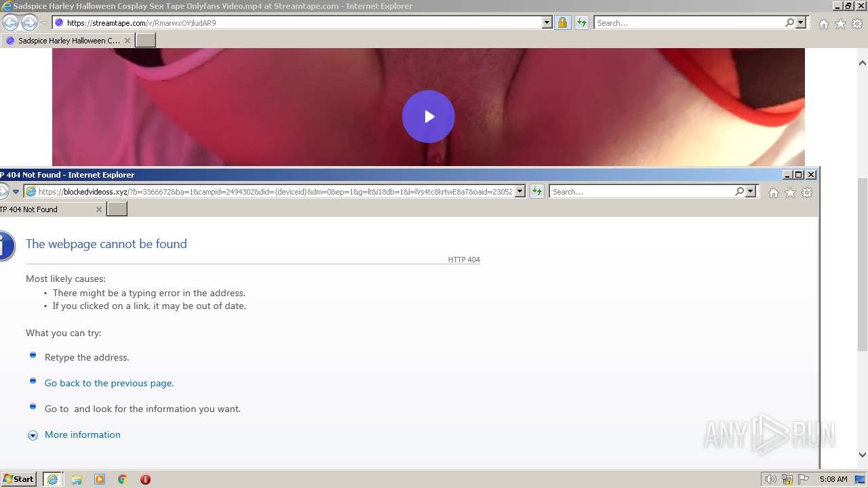Expand the address dropdown in the 404 window
Viewport: 868px width, 488px height.
pyautogui.click(x=520, y=192)
